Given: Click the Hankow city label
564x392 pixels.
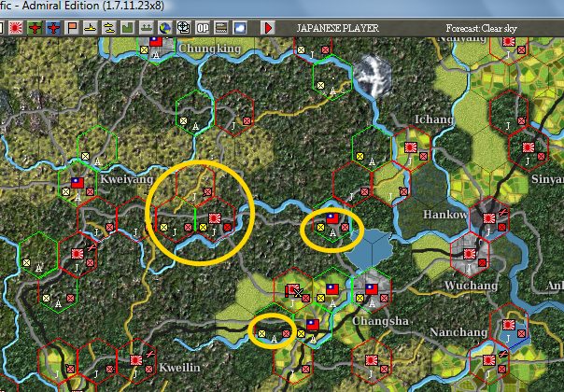Looking at the screenshot, I should 445,215.
